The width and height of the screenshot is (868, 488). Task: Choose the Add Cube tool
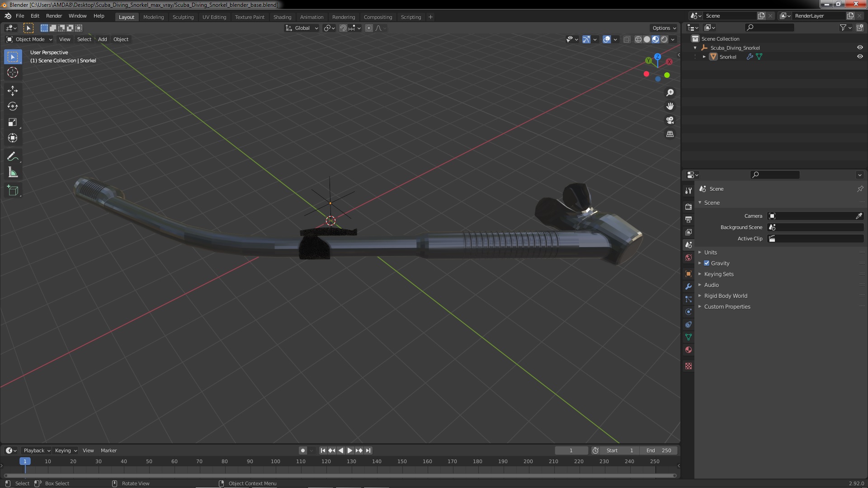(x=13, y=191)
